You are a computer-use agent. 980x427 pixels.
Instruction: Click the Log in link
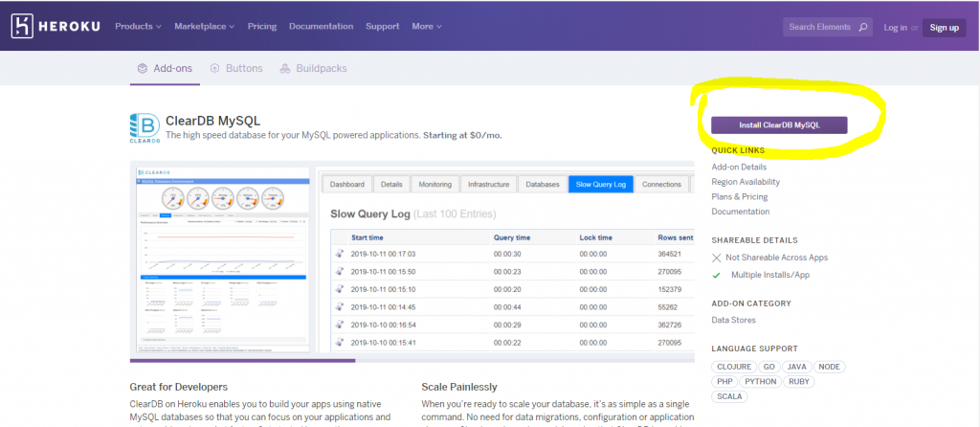895,28
